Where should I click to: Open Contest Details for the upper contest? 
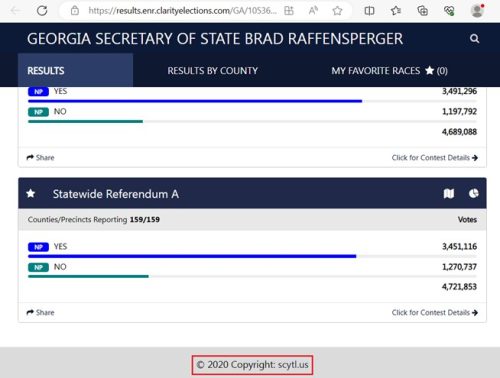[435, 157]
